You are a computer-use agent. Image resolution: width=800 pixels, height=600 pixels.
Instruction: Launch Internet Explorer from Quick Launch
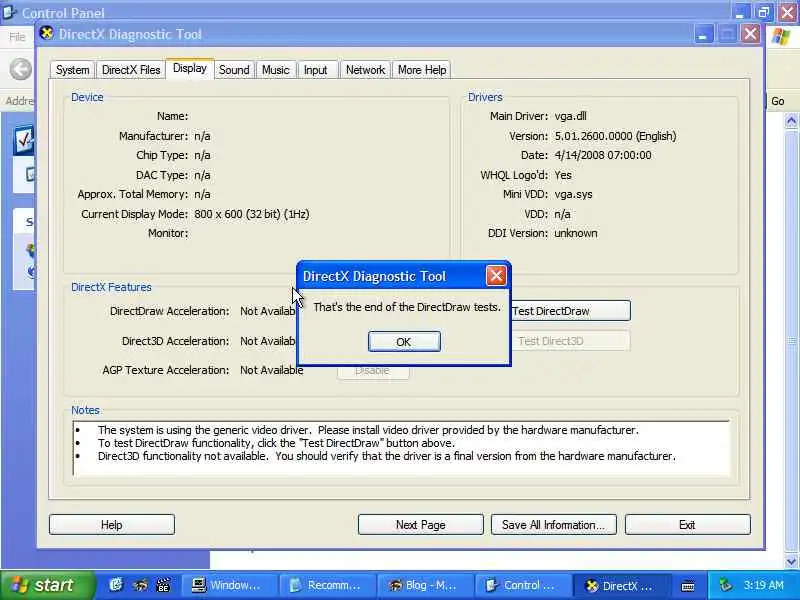116,585
